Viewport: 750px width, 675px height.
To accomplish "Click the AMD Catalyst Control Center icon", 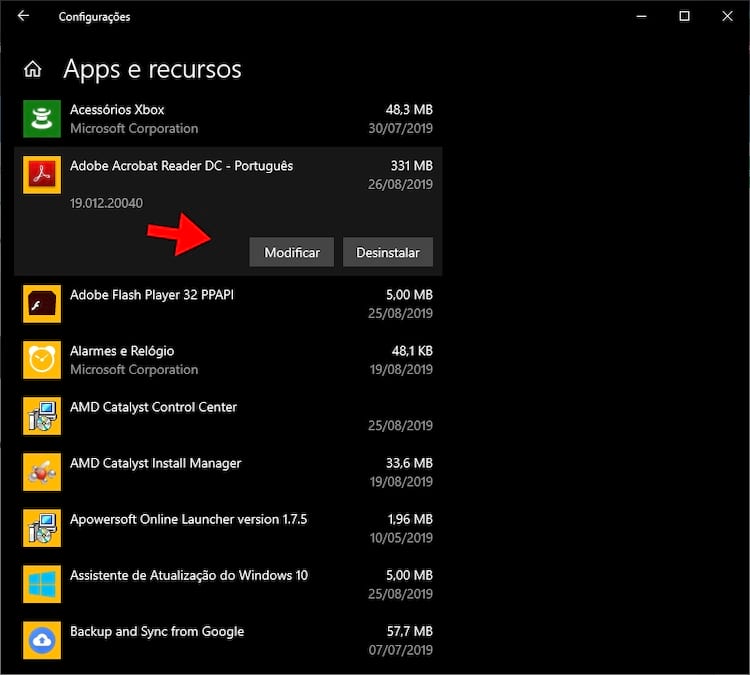I will coord(42,416).
